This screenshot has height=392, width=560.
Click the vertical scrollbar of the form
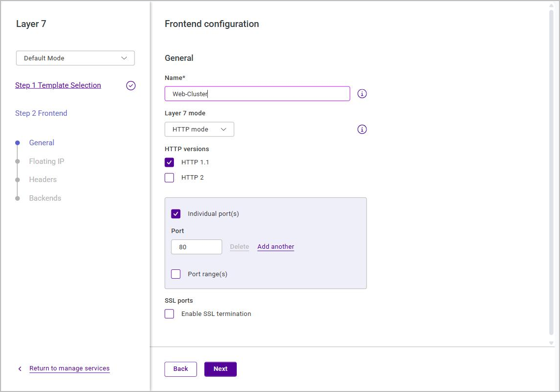[x=551, y=171]
